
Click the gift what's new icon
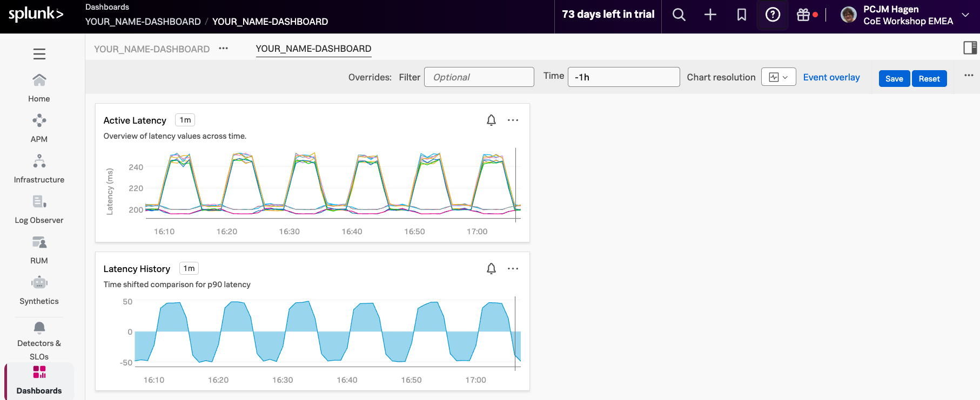[803, 15]
